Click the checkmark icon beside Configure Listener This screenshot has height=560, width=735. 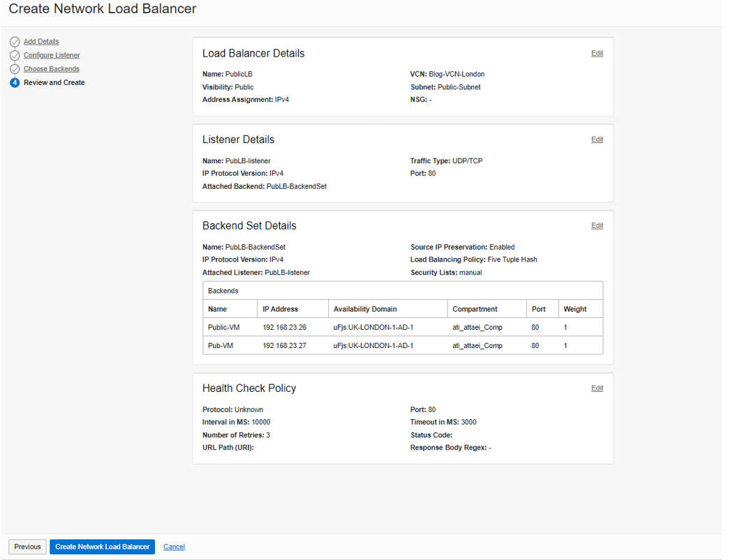(x=15, y=56)
